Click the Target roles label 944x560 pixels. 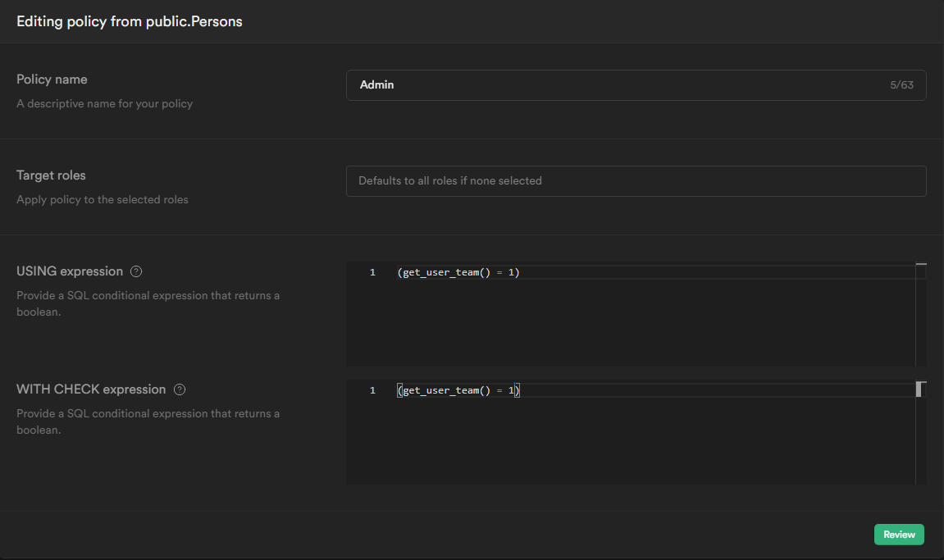click(x=51, y=175)
